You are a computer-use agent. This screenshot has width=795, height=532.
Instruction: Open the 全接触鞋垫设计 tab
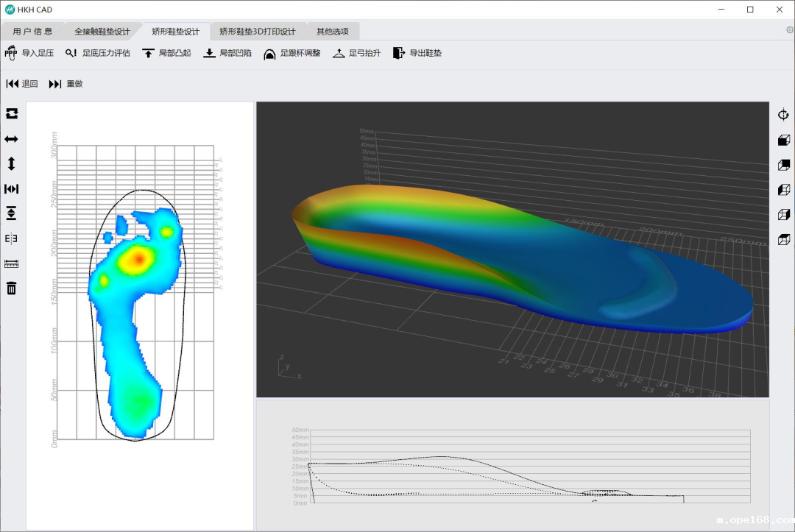102,32
